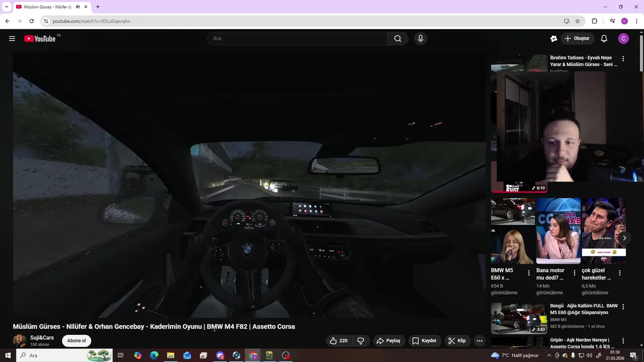The image size is (644, 362).
Task: Select the youtube.com address bar URL
Action: [x=91, y=21]
